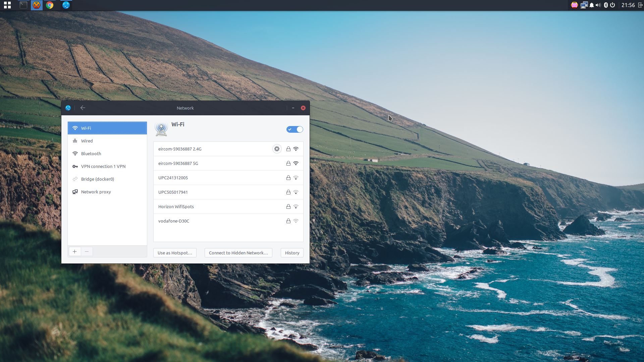This screenshot has width=644, height=362.
Task: Click the lock icon for UPC241312005
Action: coord(288,178)
